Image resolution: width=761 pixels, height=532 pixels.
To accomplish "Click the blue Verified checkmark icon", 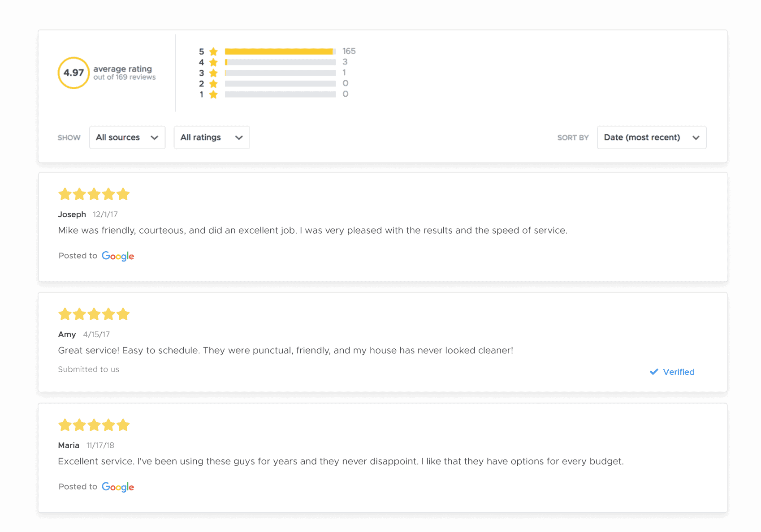I will point(654,372).
